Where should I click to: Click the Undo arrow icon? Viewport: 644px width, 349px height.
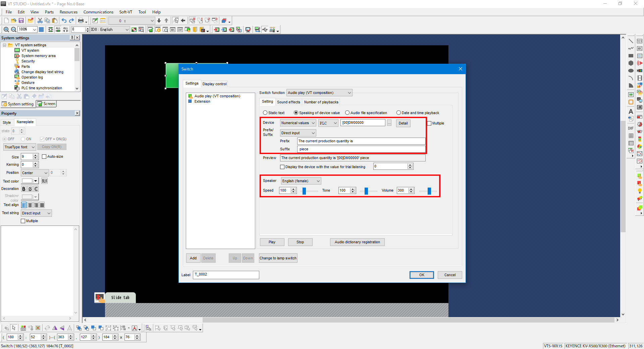point(64,21)
